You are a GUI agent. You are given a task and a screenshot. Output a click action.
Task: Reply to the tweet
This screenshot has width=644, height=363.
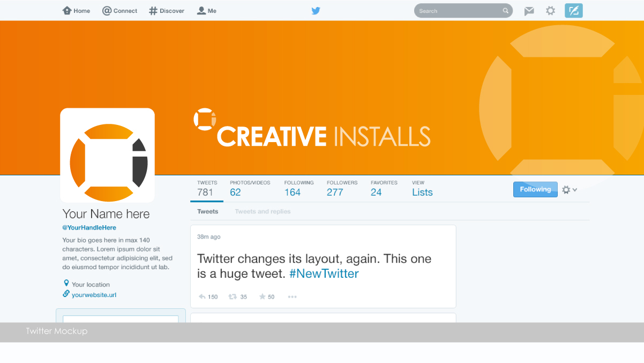[208, 297]
